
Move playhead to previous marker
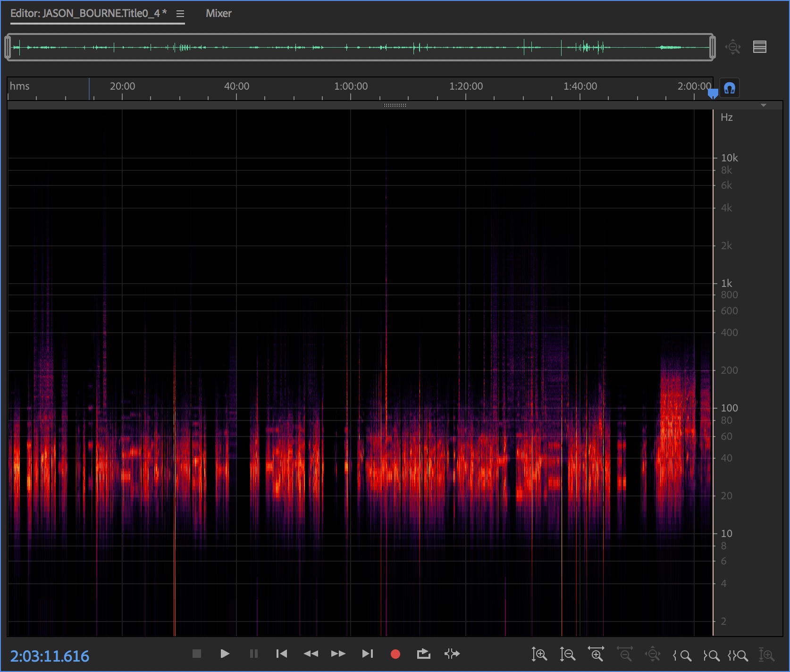pos(281,654)
